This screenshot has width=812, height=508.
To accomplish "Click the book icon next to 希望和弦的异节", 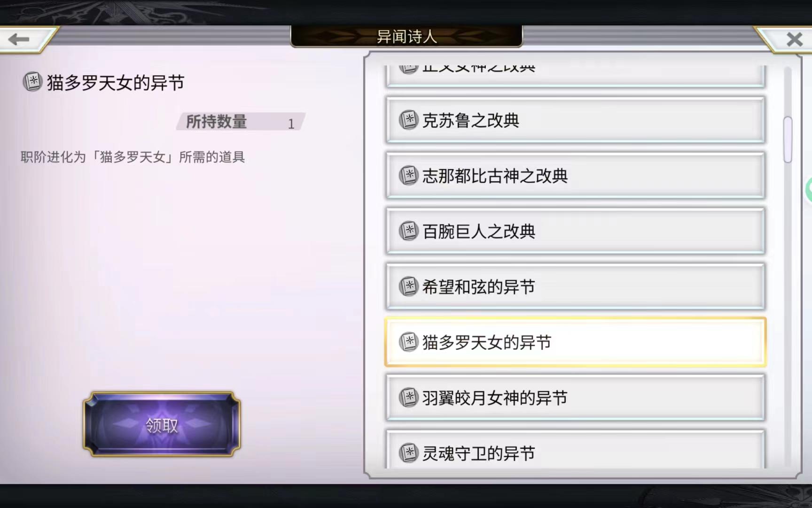I will pyautogui.click(x=408, y=286).
